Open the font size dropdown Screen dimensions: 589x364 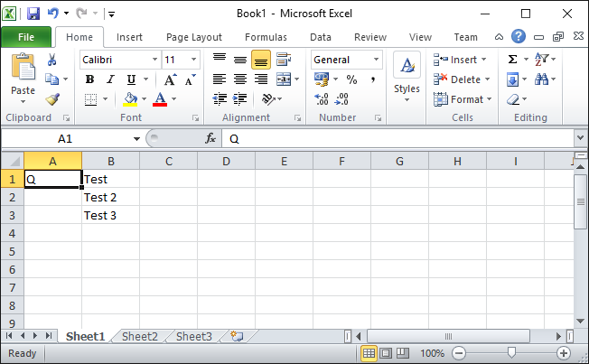point(194,60)
